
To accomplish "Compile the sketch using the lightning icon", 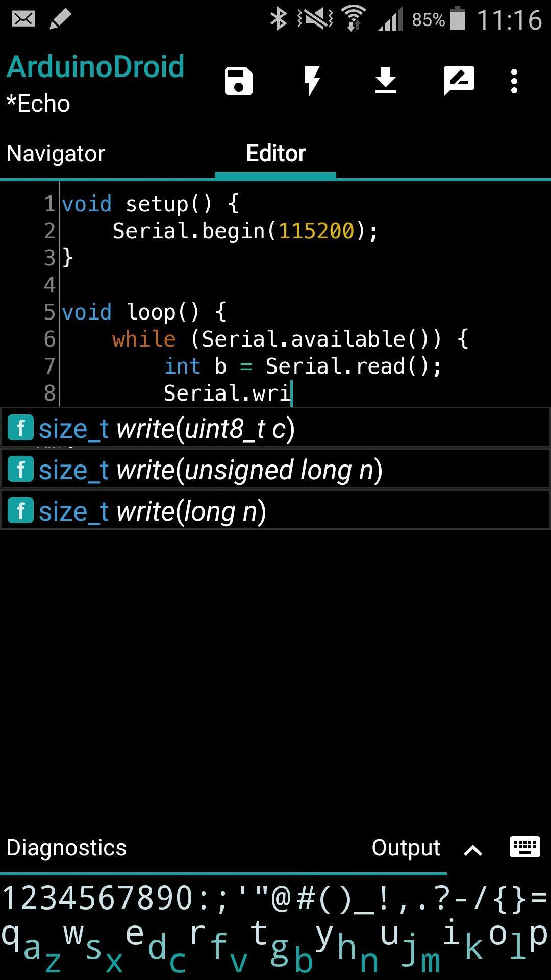I will pos(312,80).
